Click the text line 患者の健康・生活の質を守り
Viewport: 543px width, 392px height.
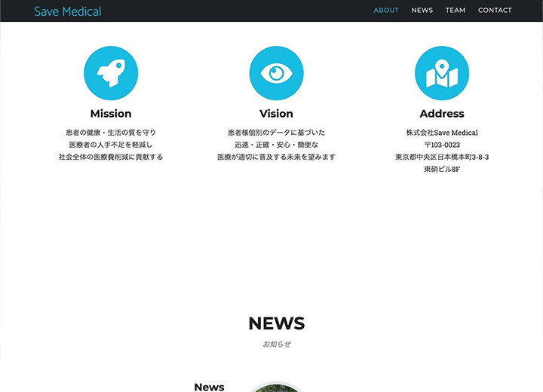click(111, 133)
